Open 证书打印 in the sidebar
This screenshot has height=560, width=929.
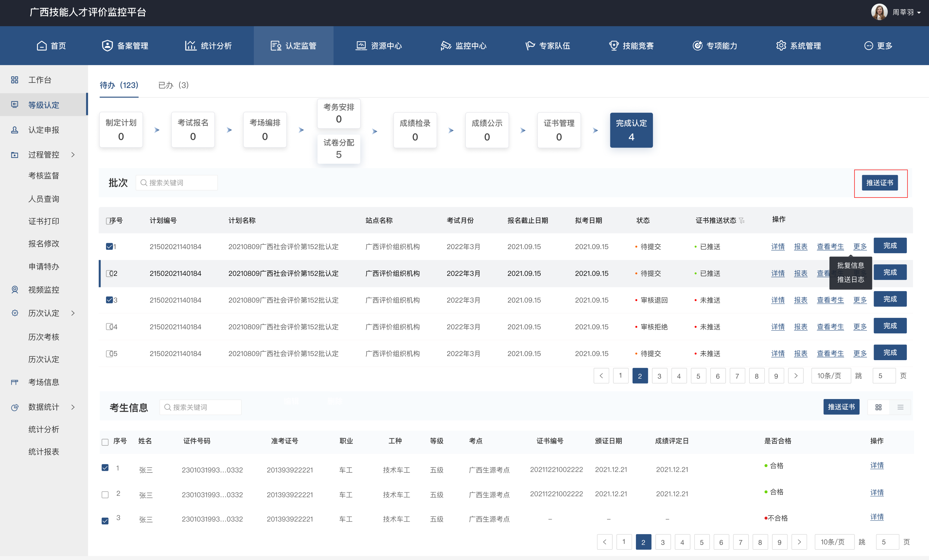tap(44, 221)
